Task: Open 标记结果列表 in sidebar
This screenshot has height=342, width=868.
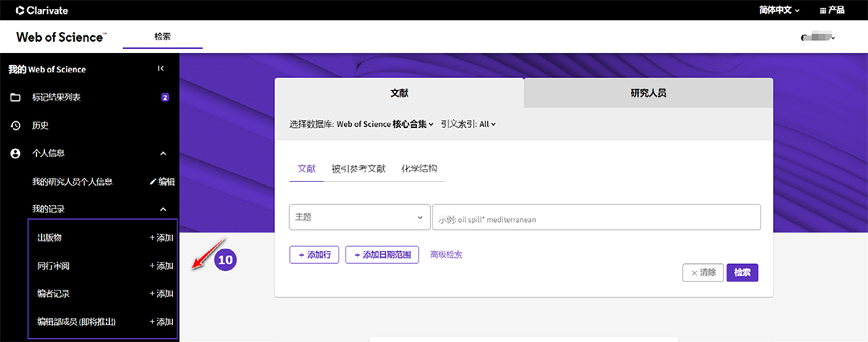Action: [56, 97]
